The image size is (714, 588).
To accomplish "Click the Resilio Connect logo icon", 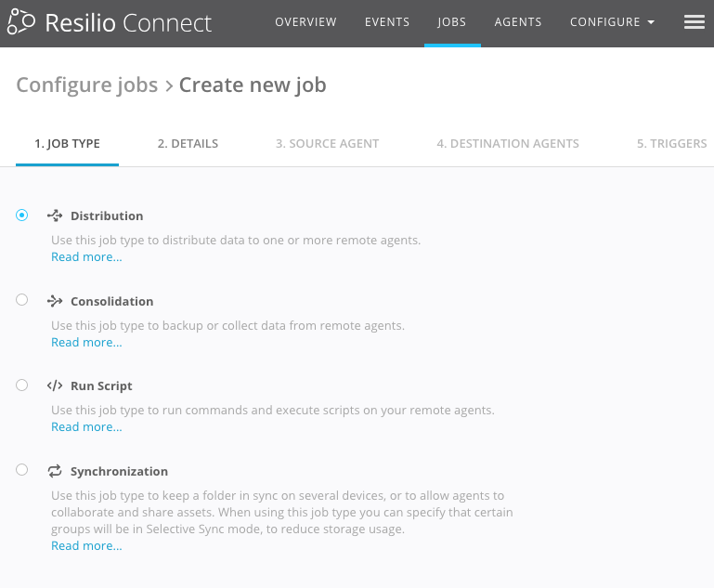I will 21,22.
